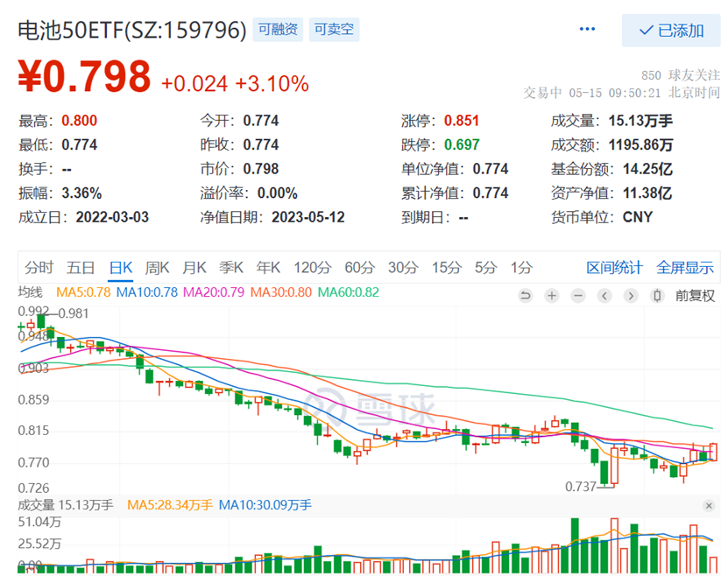Image resolution: width=728 pixels, height=576 pixels.
Task: Click the 最高 value 0.800
Action: [x=80, y=121]
